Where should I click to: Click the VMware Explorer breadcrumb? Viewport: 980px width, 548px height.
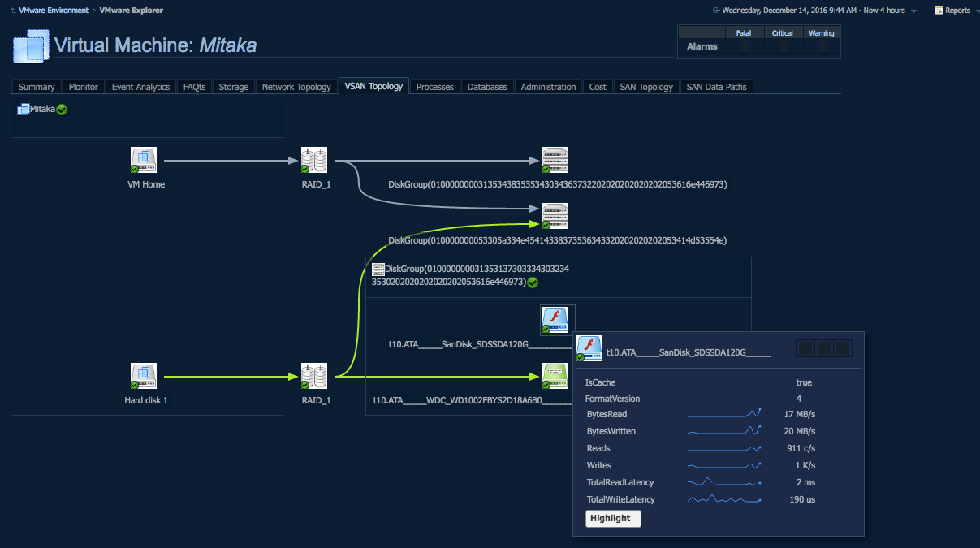pyautogui.click(x=132, y=11)
